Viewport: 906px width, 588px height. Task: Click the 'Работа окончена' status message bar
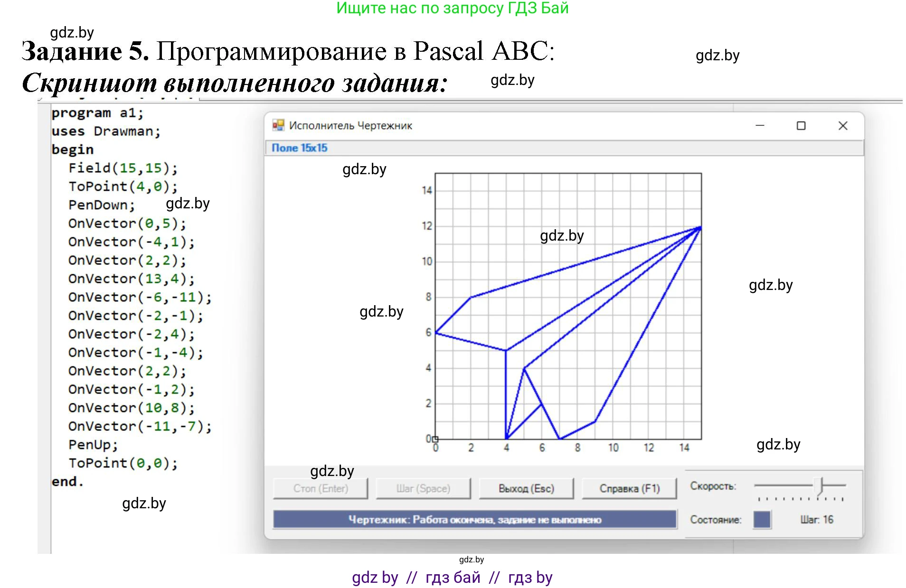click(x=474, y=520)
